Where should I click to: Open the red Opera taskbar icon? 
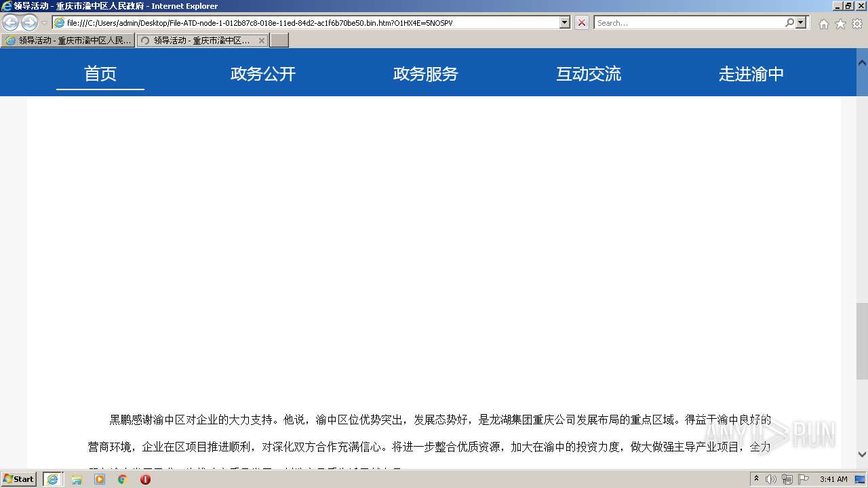pyautogui.click(x=145, y=479)
